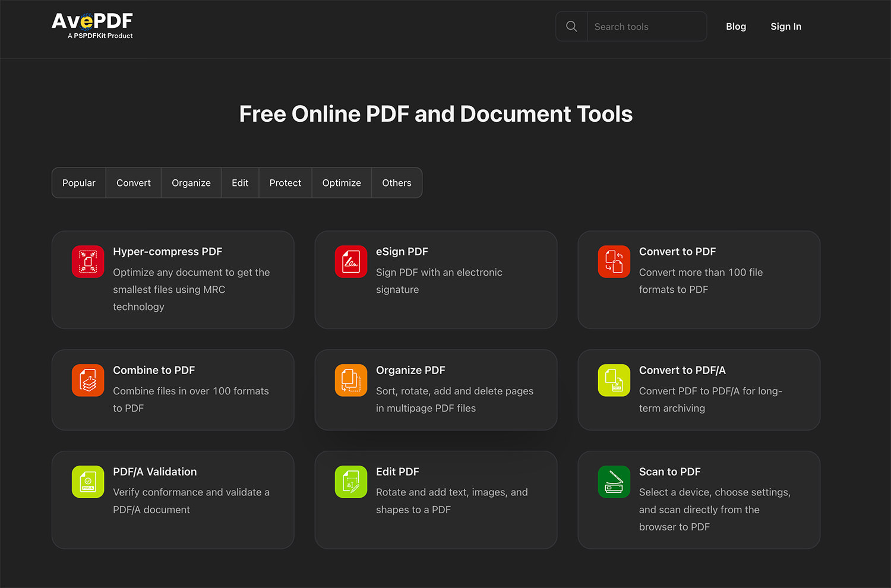Open the eSign PDF tool icon
Screen dimensions: 891x588
[x=351, y=262]
